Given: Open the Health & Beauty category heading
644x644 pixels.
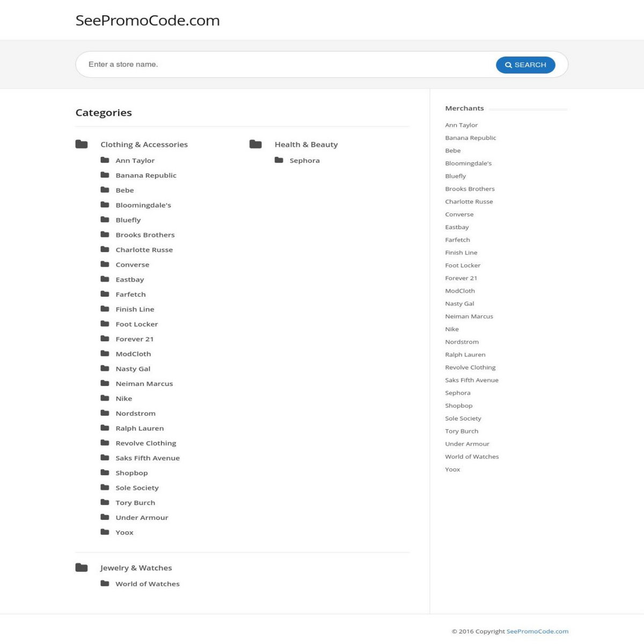Looking at the screenshot, I should 306,145.
